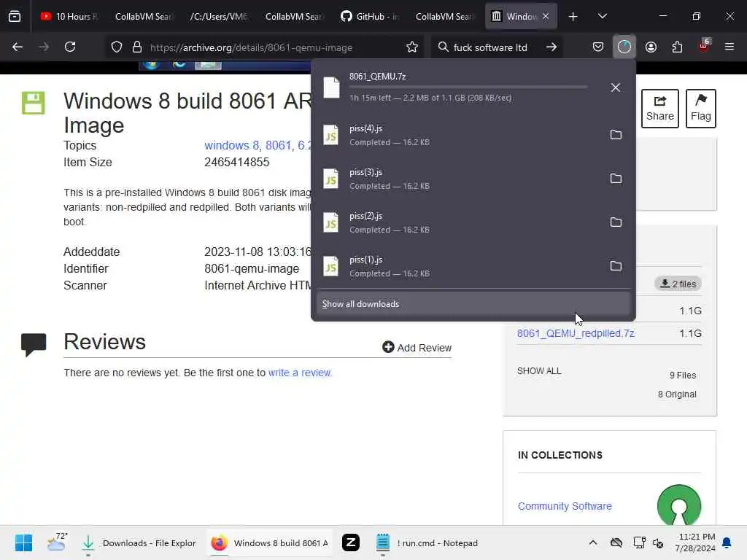Click the green floppy disk software icon
Viewport: 747px width, 560px height.
click(34, 103)
